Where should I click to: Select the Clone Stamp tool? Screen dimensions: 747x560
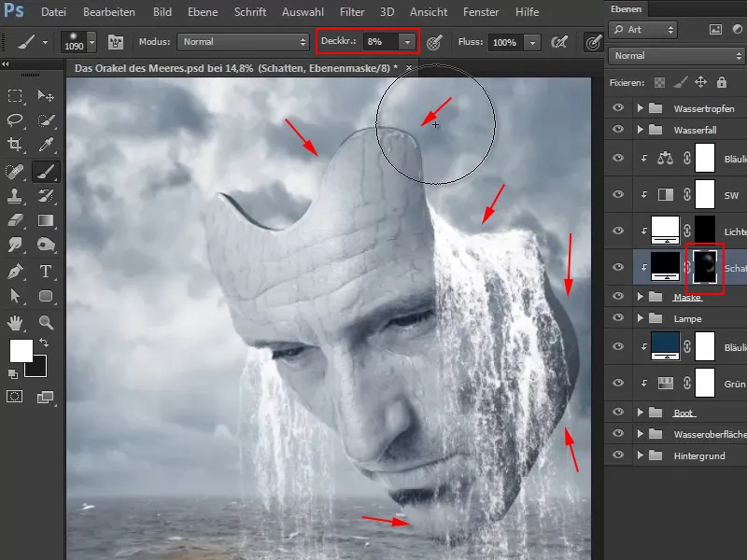(15, 196)
